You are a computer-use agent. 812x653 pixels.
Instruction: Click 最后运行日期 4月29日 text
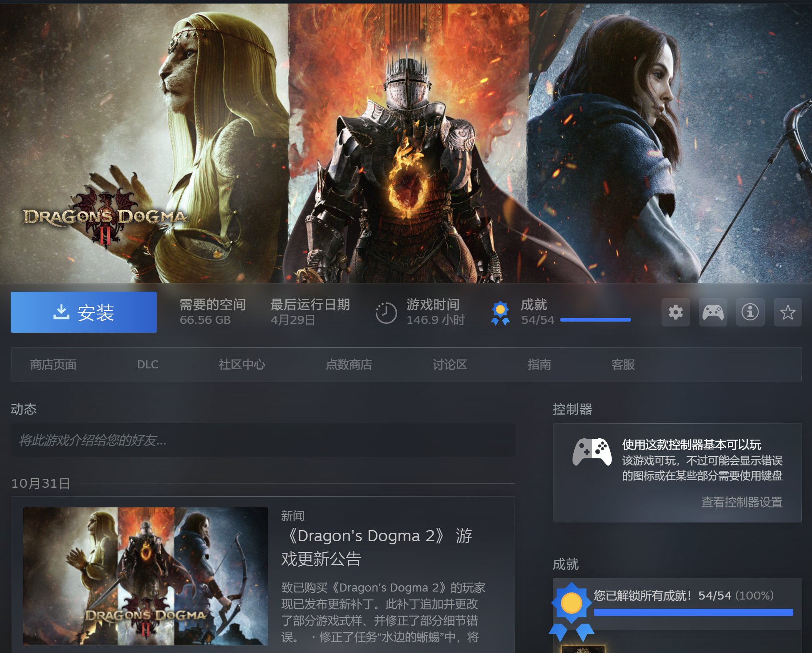pyautogui.click(x=310, y=312)
